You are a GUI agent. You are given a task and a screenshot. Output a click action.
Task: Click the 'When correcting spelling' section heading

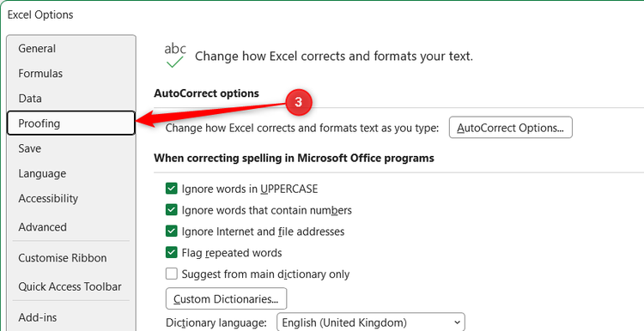click(x=294, y=158)
